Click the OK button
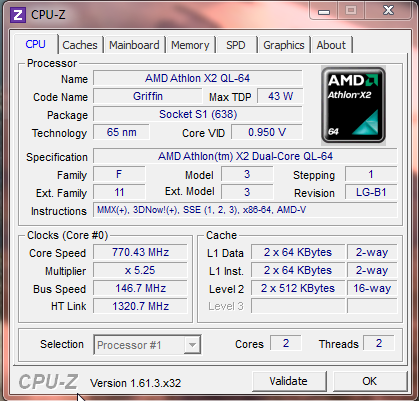 [x=369, y=381]
